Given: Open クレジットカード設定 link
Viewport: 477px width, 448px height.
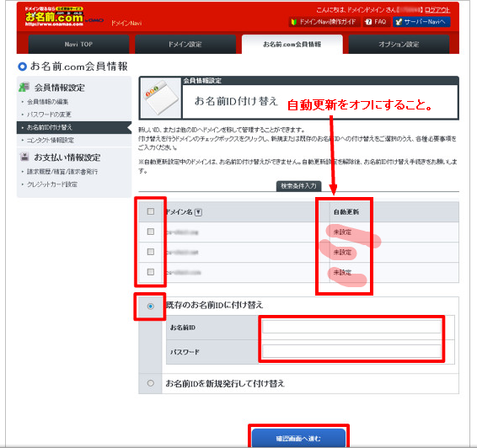Looking at the screenshot, I should click(52, 184).
